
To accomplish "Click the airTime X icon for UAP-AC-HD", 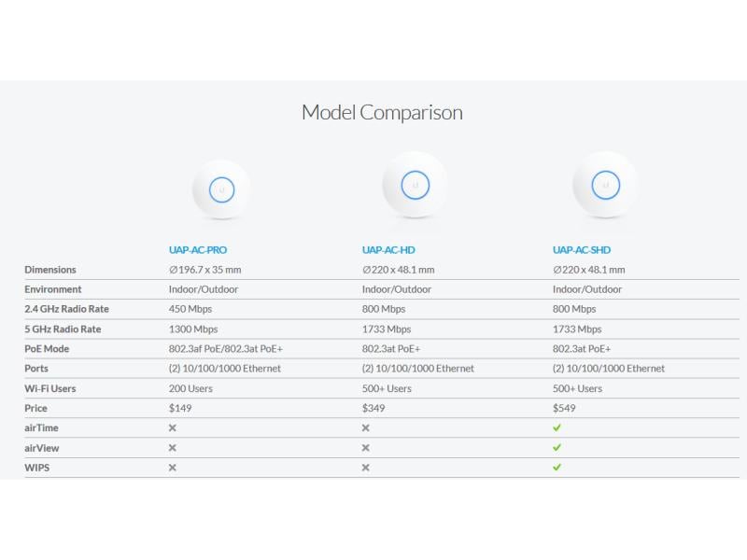I will [366, 427].
